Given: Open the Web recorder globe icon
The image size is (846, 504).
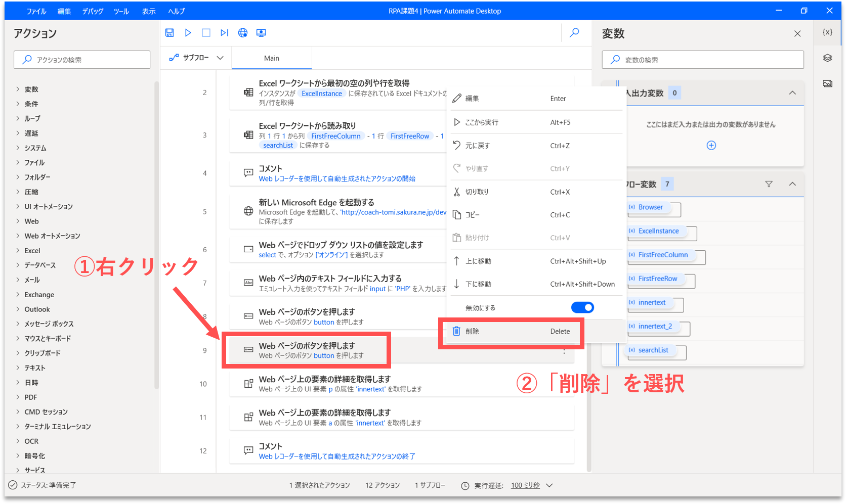Looking at the screenshot, I should click(243, 33).
